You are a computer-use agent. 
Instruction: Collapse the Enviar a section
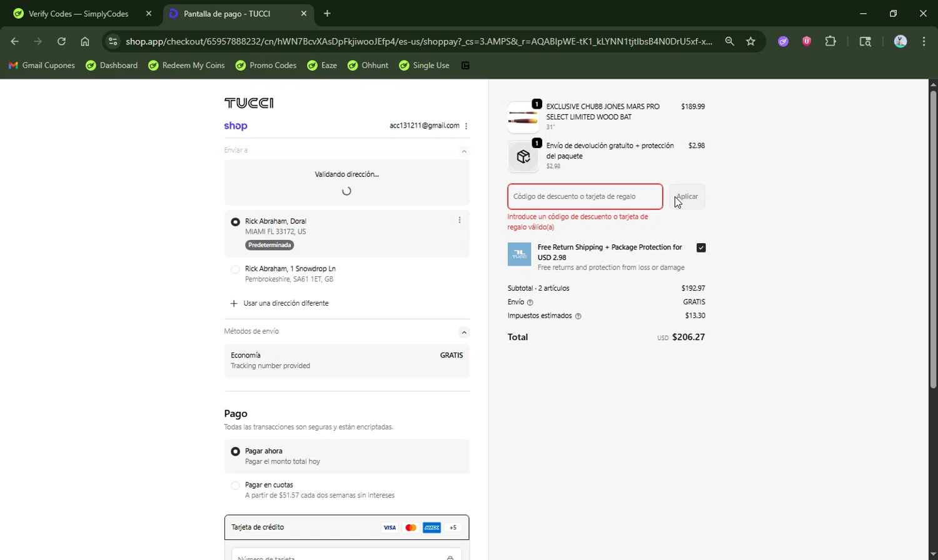coord(464,151)
